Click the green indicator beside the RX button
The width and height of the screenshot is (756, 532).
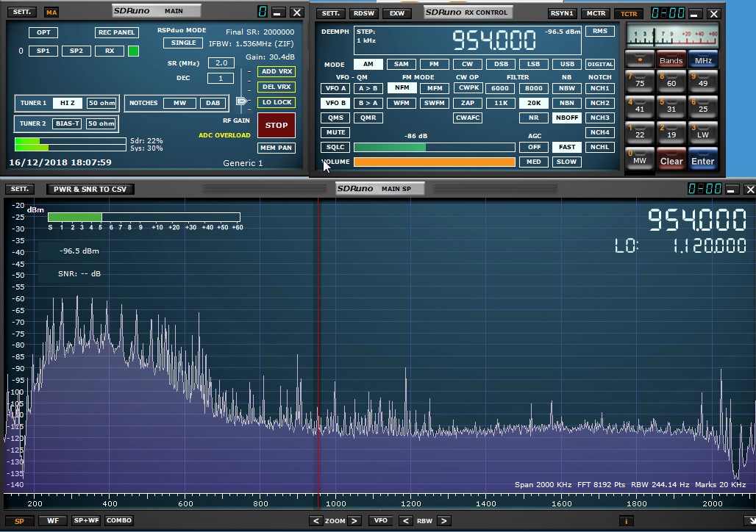pos(134,51)
